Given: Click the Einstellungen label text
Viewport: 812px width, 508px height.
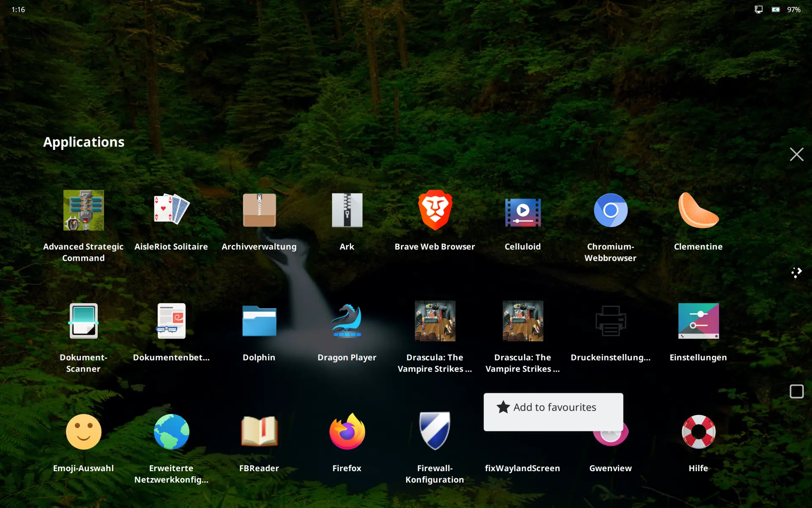Looking at the screenshot, I should (x=698, y=357).
